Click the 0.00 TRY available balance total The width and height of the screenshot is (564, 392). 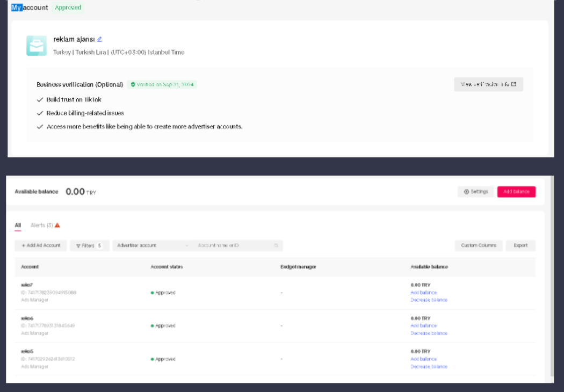coord(81,192)
